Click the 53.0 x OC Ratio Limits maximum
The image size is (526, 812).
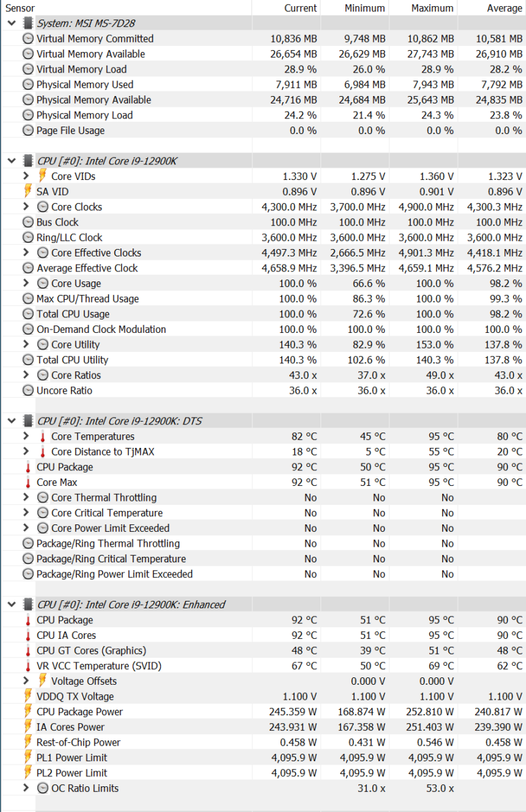click(x=441, y=788)
